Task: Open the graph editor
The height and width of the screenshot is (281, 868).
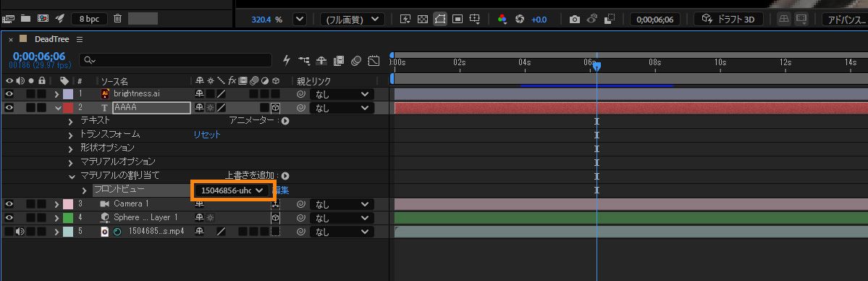Action: click(x=374, y=60)
